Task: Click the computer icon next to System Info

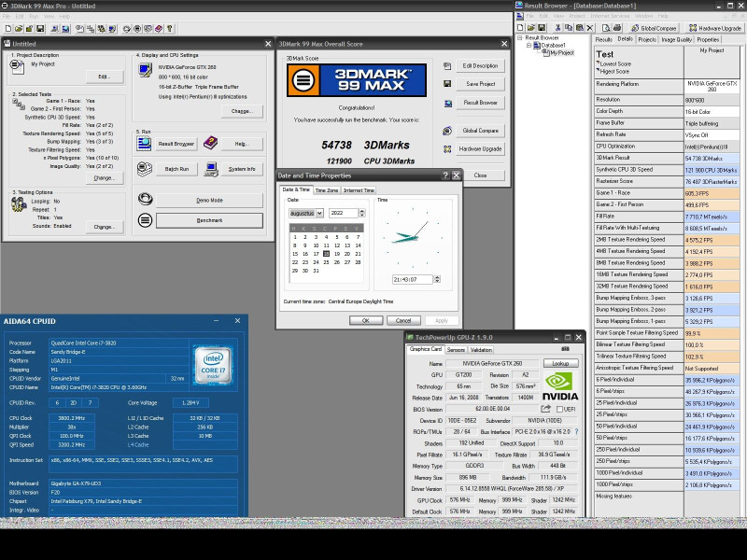Action: [211, 169]
